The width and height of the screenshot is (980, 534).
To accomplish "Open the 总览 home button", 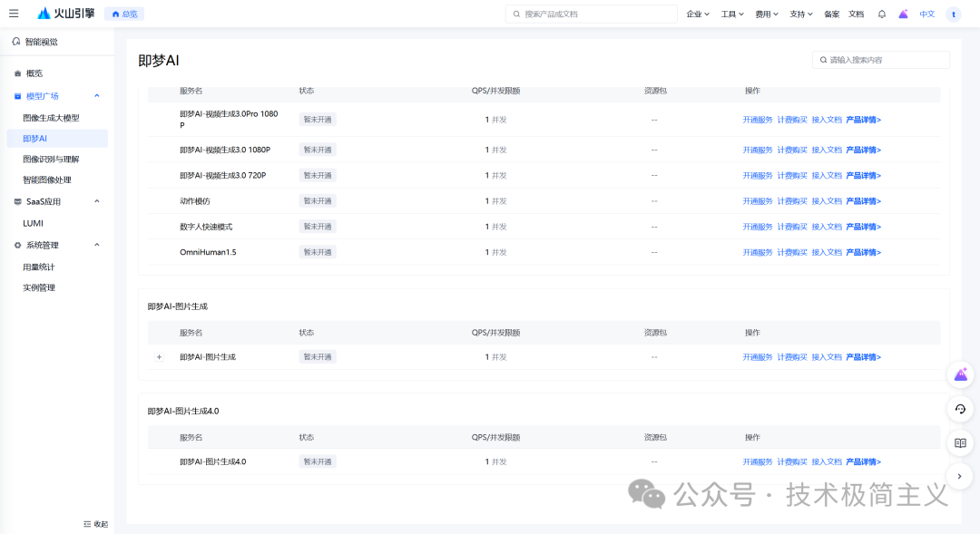I will 124,14.
